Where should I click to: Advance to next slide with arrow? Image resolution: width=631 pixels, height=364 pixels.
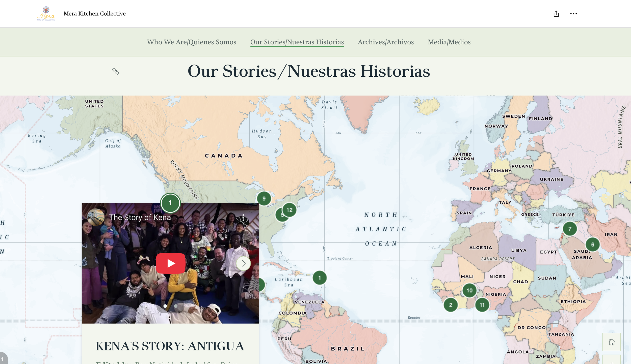[x=243, y=263]
